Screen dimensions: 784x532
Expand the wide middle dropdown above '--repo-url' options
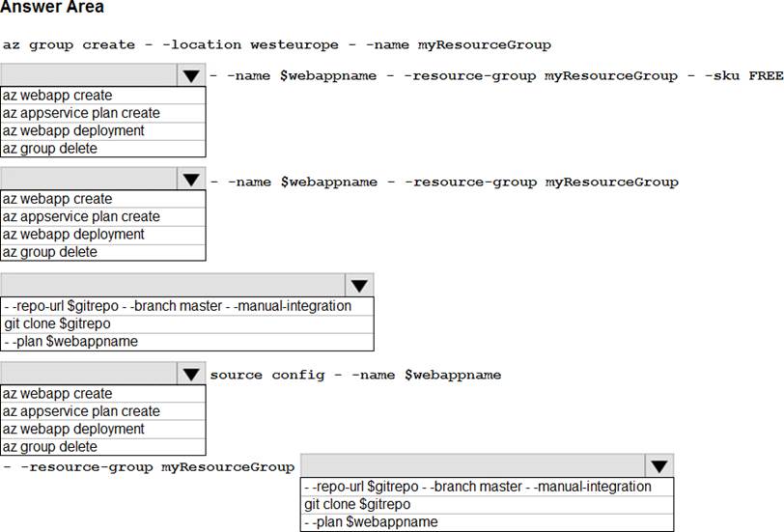click(x=359, y=286)
